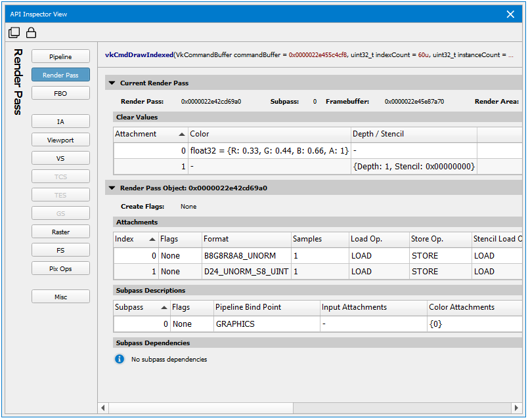Select the FS shader stage
The width and height of the screenshot is (528, 420).
click(60, 250)
